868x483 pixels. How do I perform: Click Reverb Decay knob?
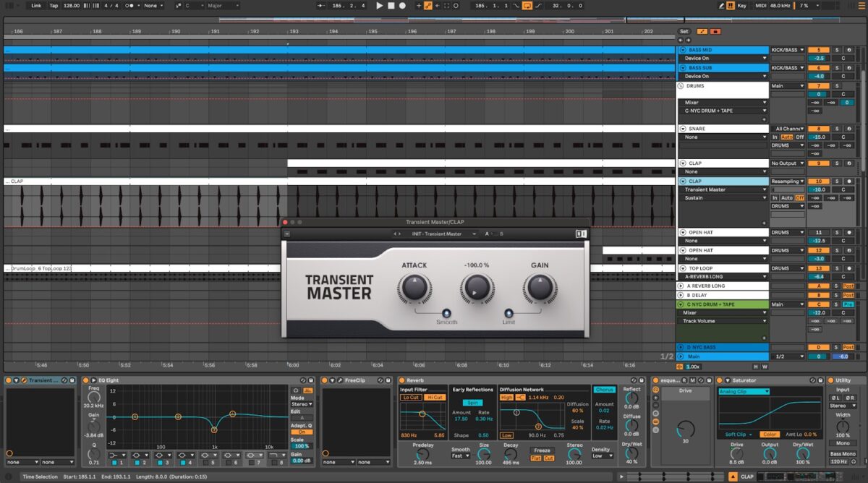click(x=511, y=454)
